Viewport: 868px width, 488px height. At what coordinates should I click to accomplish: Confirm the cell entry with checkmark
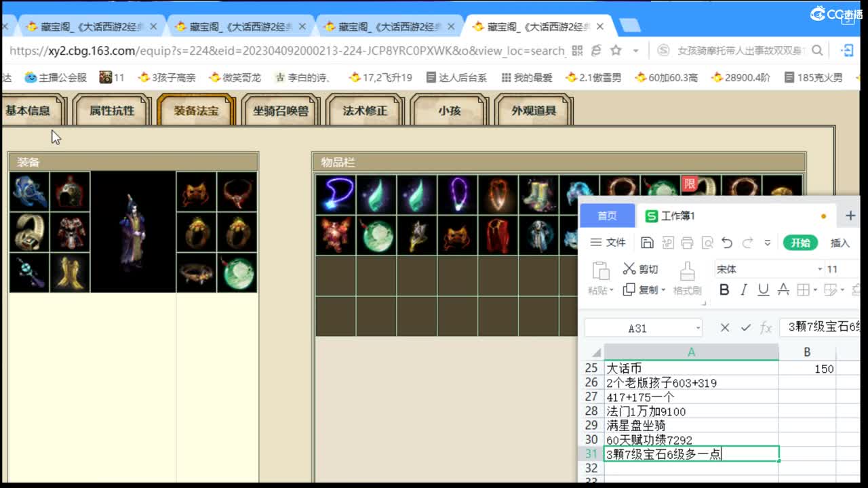[746, 328]
